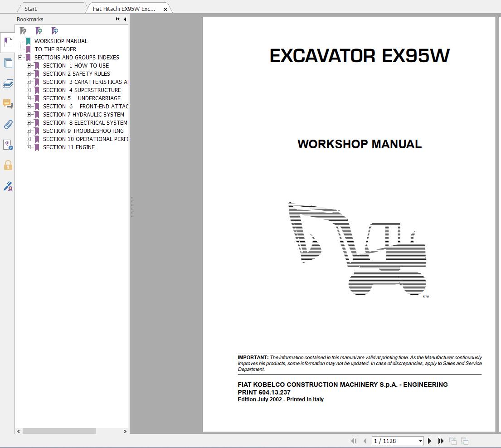This screenshot has height=448, width=501.
Task: Expand SECTION 7 HYDRAULIC SYSTEM node
Action: coord(29,114)
